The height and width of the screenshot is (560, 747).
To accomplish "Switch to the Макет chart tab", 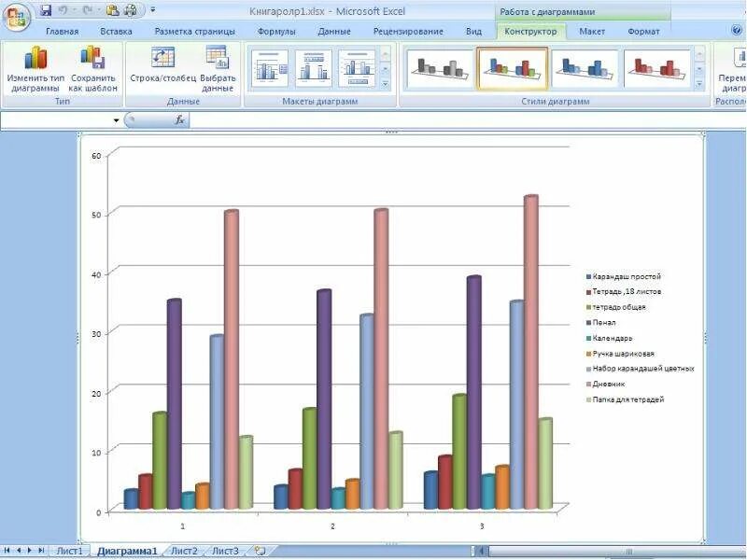I will click(592, 32).
